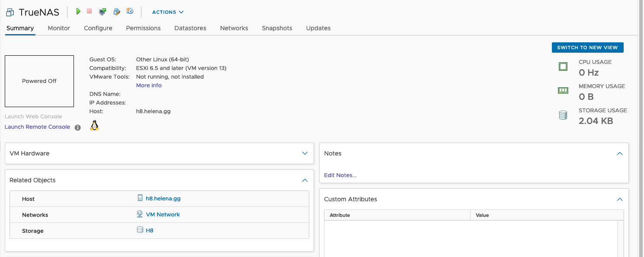This screenshot has height=257, width=644.
Task: Click the Powered Off console thumbnail
Action: point(39,81)
